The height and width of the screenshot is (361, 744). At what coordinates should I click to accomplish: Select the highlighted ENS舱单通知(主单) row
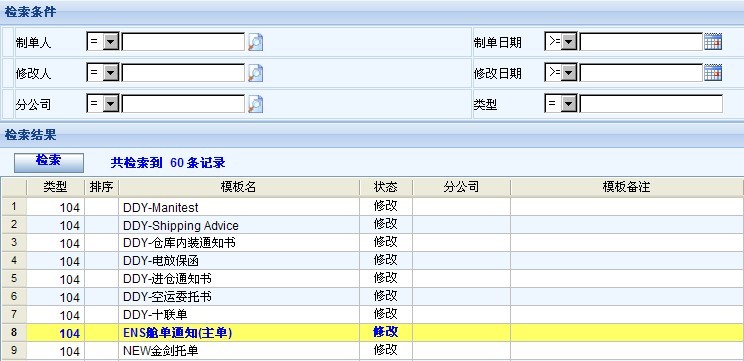point(372,333)
